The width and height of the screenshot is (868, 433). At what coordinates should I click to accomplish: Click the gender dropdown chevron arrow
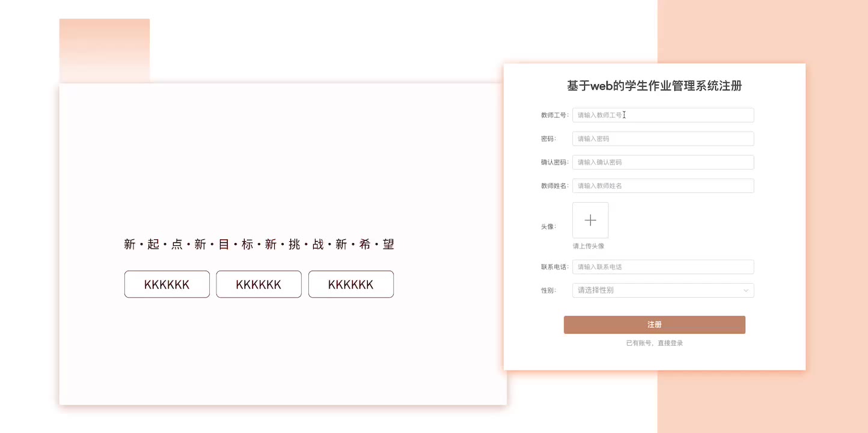click(x=746, y=290)
